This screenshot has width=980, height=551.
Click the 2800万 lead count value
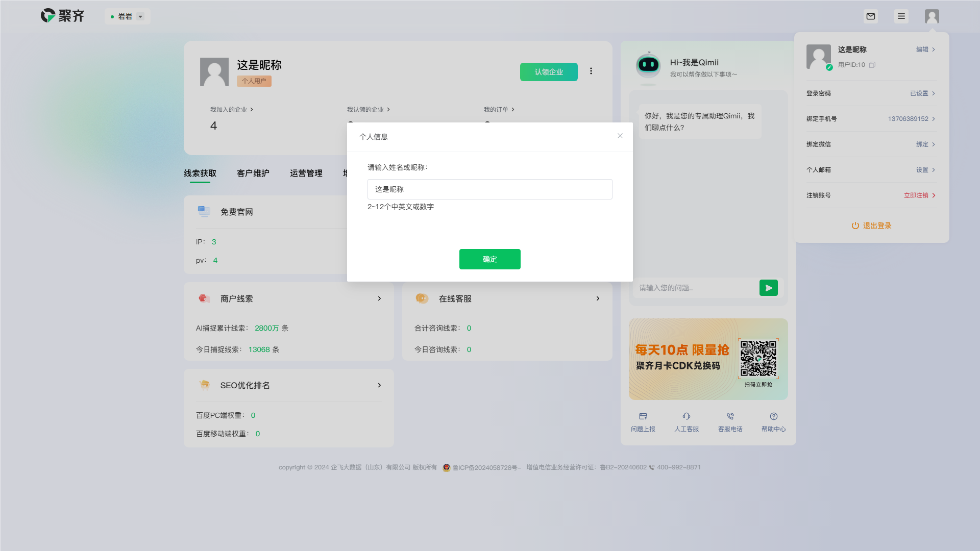tap(267, 328)
